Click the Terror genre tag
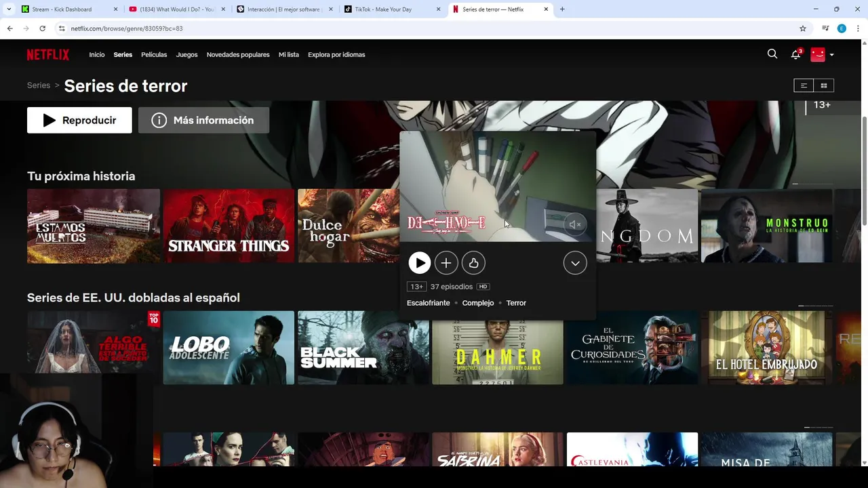The width and height of the screenshot is (868, 488). pos(516,303)
